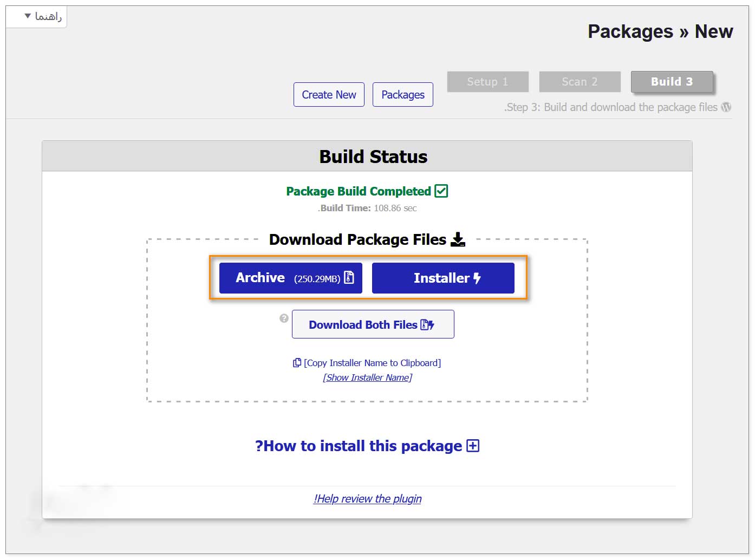Click the WordPress logo icon near step text
755x560 pixels.
(726, 107)
